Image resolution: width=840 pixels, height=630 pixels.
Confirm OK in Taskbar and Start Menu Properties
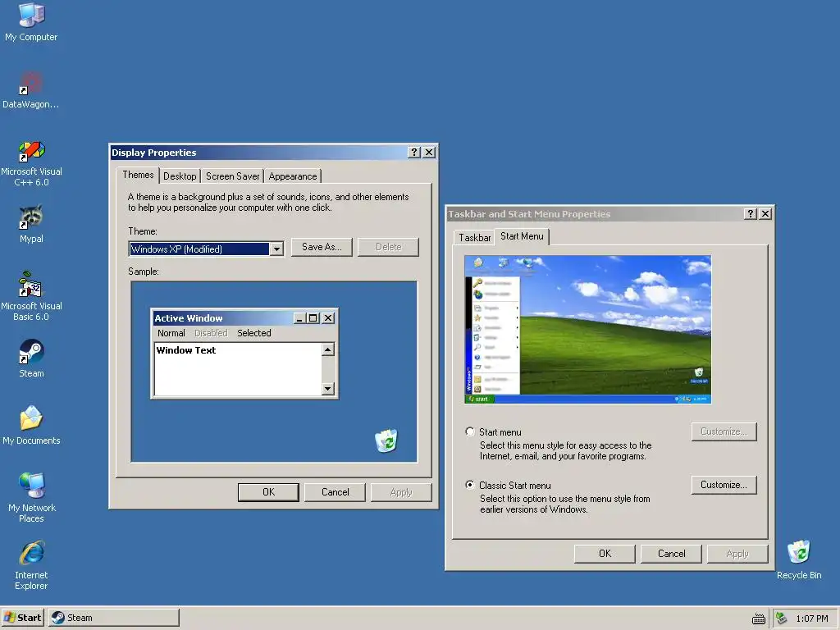point(605,554)
